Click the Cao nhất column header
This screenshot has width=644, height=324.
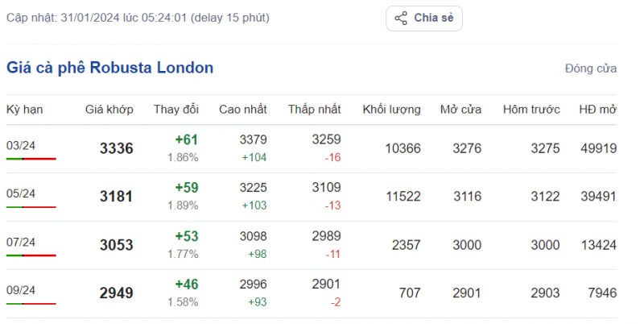pyautogui.click(x=243, y=109)
